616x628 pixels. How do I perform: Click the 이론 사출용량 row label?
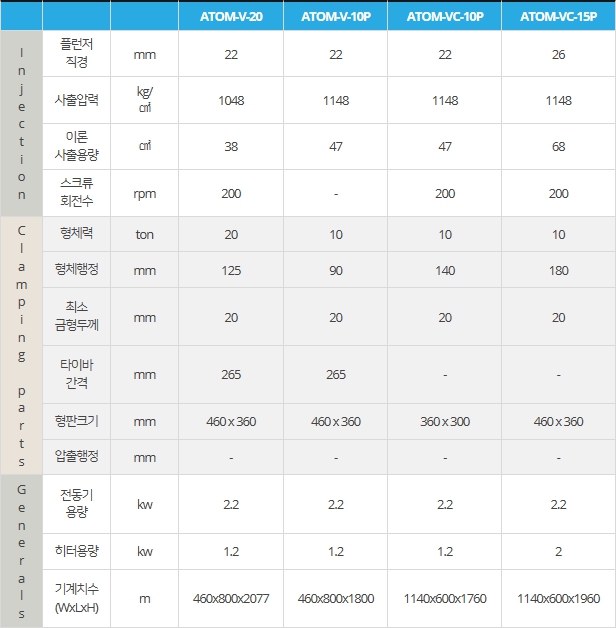(x=76, y=146)
